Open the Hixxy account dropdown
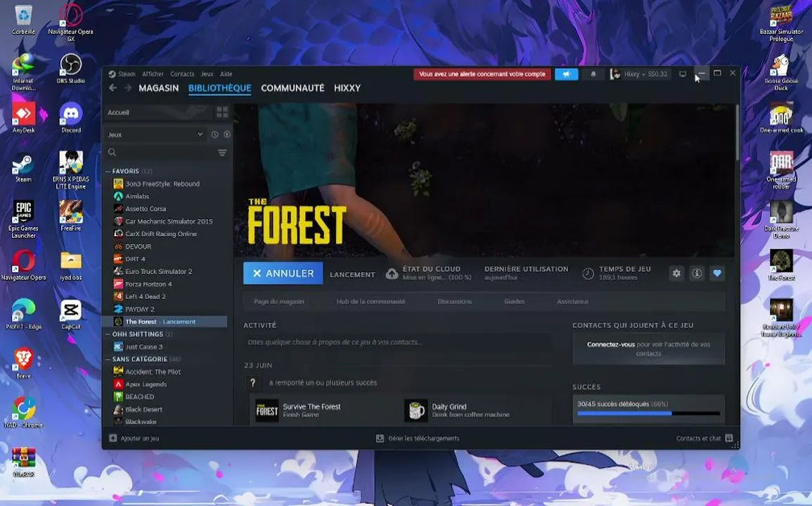This screenshot has height=506, width=812. [640, 74]
